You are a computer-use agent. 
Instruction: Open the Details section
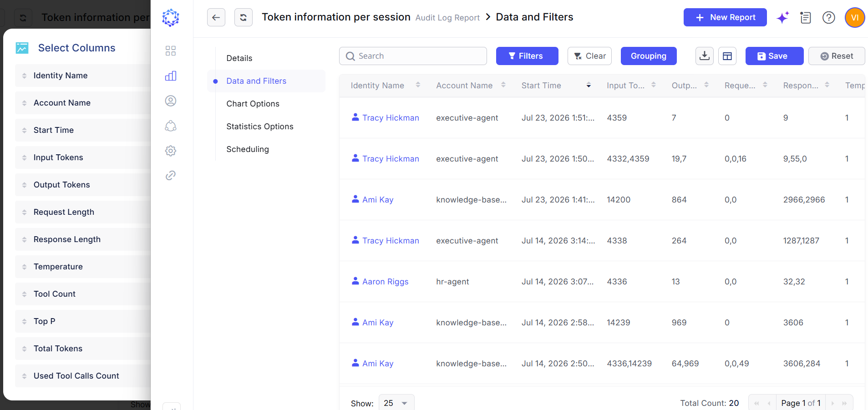tap(239, 58)
